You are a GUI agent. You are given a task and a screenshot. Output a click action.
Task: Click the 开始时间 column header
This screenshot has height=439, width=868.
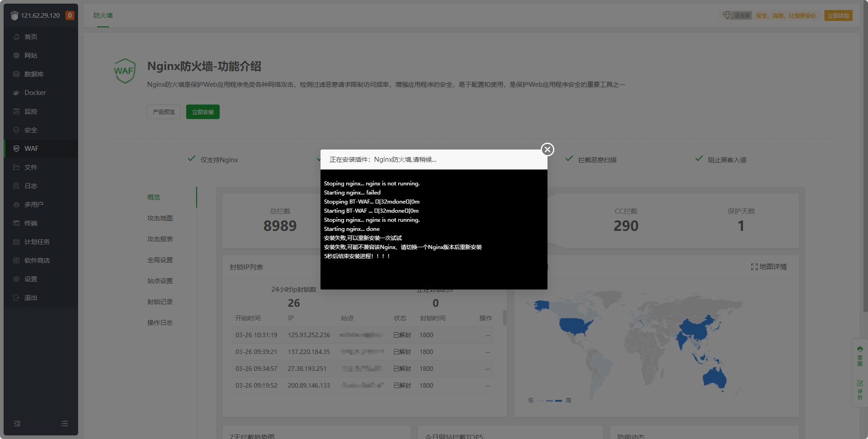tap(248, 318)
